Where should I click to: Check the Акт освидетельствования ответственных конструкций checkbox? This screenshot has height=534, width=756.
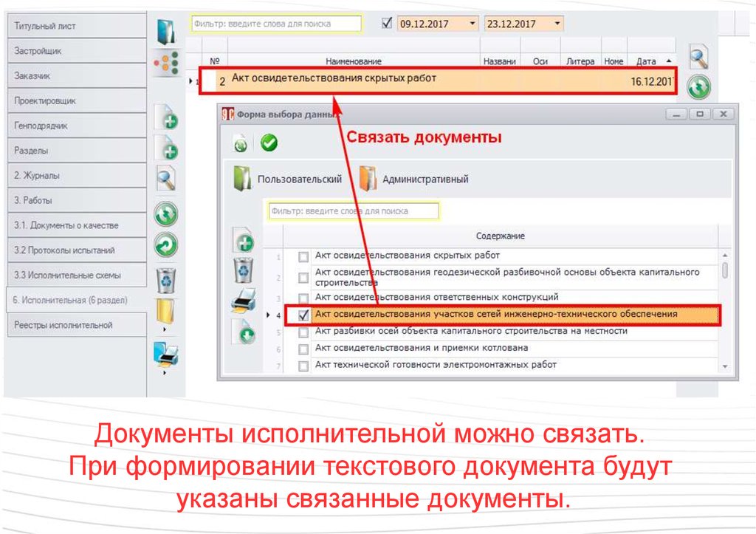(x=303, y=298)
